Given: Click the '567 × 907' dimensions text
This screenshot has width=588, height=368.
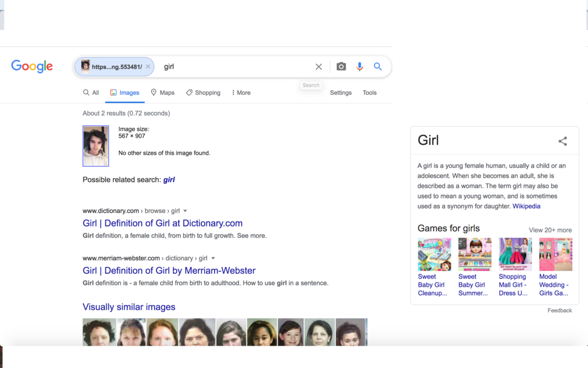Looking at the screenshot, I should pyautogui.click(x=132, y=136).
